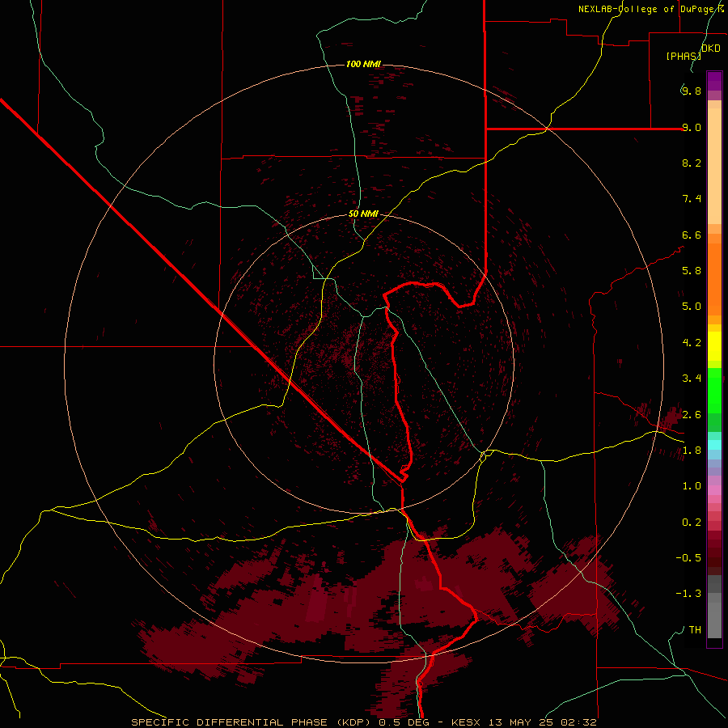Pick the yellow color bar segment
The width and height of the screenshot is (728, 728).
tap(714, 346)
